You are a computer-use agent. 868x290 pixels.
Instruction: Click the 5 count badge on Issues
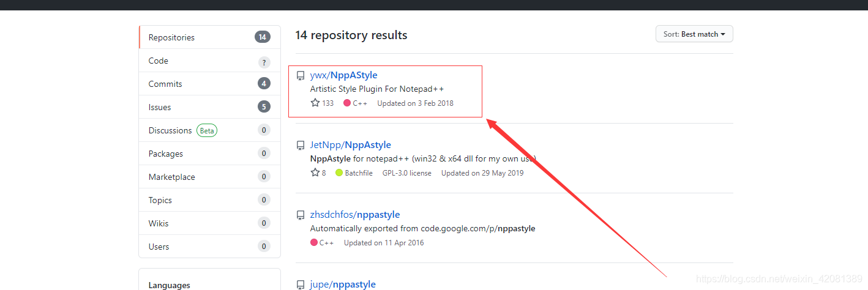pos(264,107)
